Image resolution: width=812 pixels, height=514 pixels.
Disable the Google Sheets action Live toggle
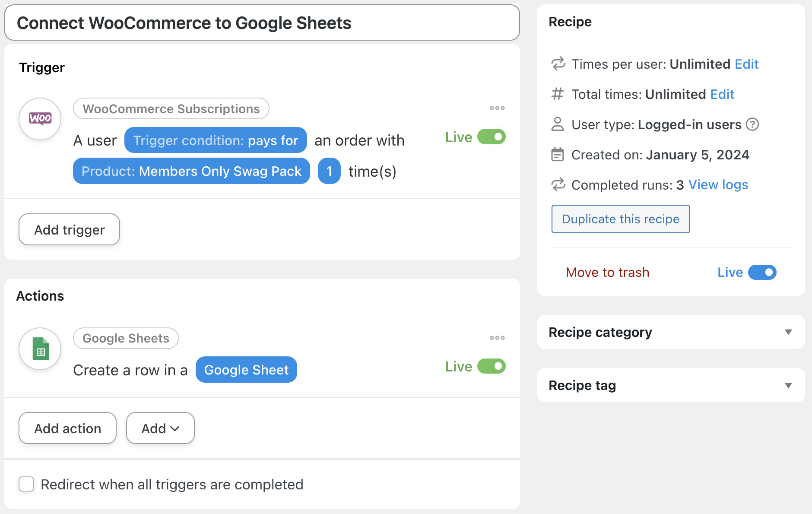click(492, 366)
